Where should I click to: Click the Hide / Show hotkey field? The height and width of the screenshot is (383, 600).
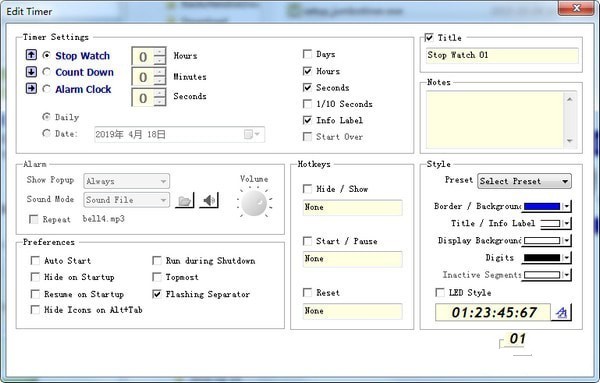pos(352,207)
